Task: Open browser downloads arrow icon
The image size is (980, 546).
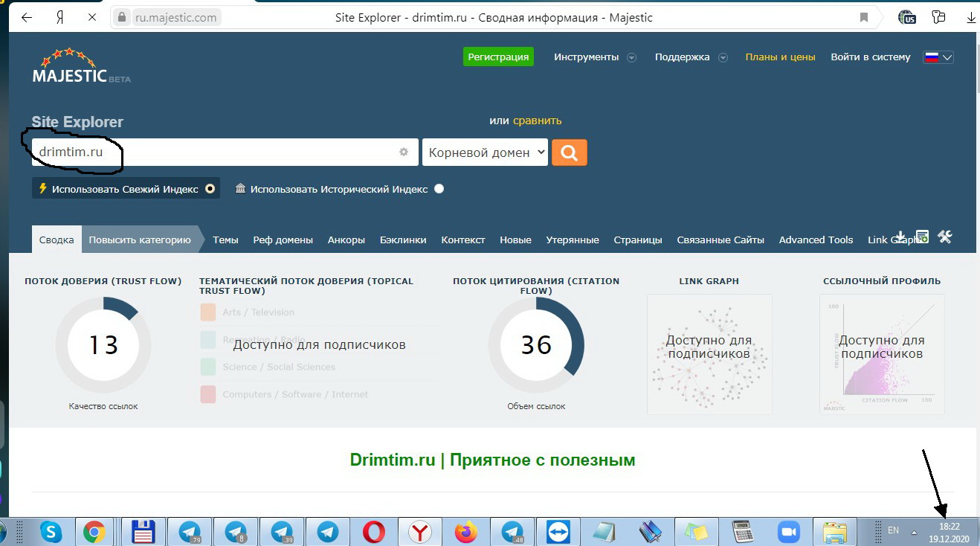Action: (971, 18)
